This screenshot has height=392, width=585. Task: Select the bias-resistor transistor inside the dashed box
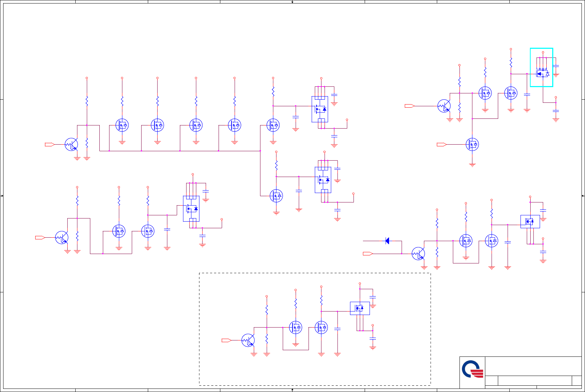click(248, 340)
